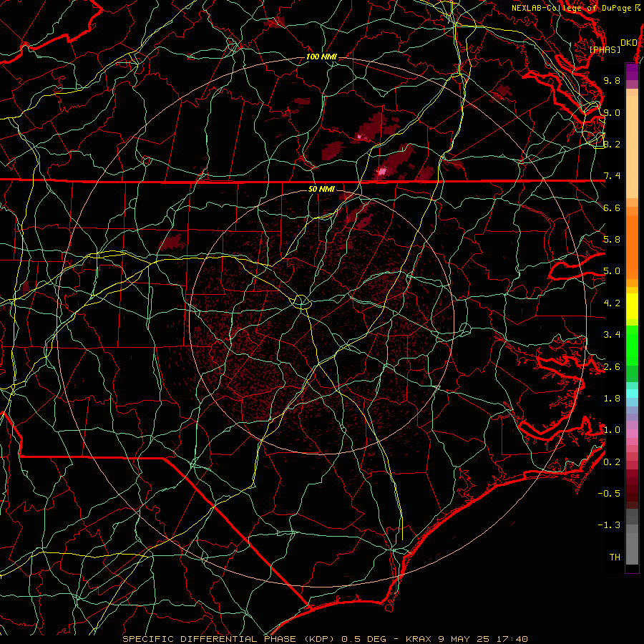Screen dimensions: 644x644
Task: Click the 1.0 value on color scale
Action: (x=612, y=430)
